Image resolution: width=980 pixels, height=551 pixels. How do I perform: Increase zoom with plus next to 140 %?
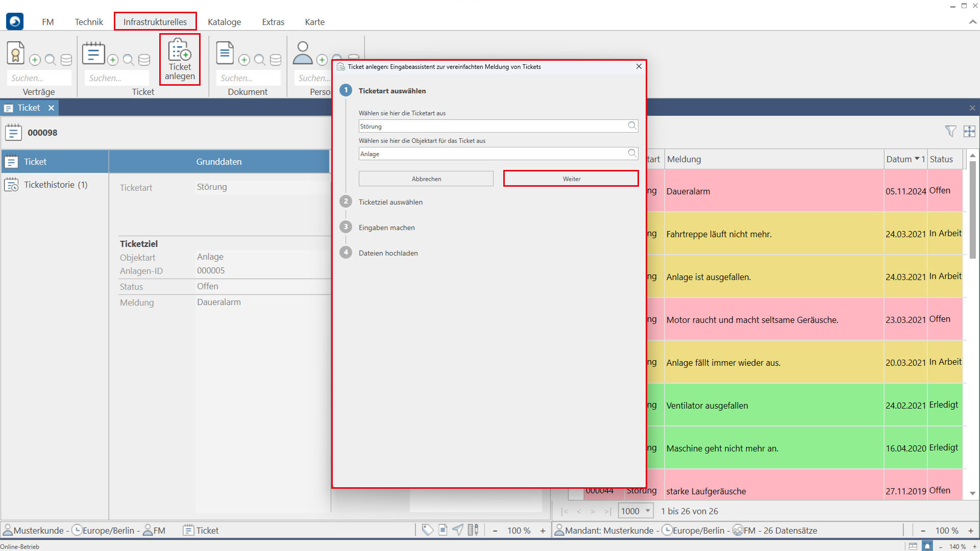click(x=974, y=546)
